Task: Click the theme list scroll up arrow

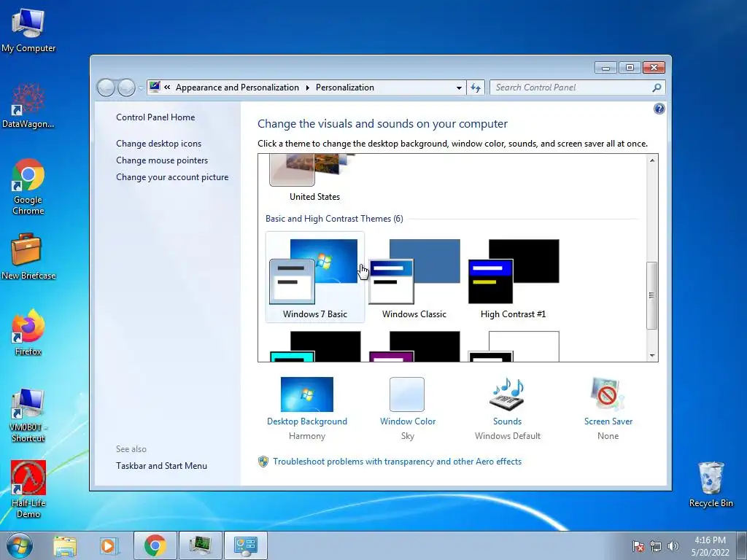Action: point(652,160)
